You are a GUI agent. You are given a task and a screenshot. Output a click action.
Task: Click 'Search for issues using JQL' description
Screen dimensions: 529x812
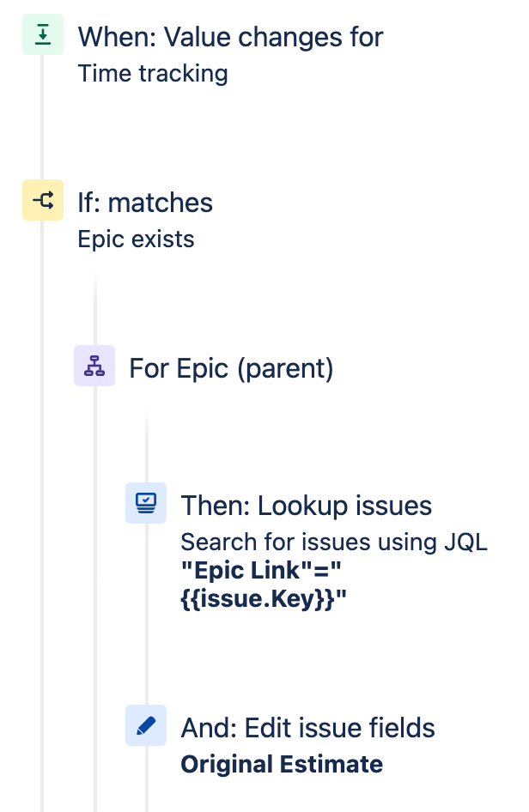[x=334, y=542]
